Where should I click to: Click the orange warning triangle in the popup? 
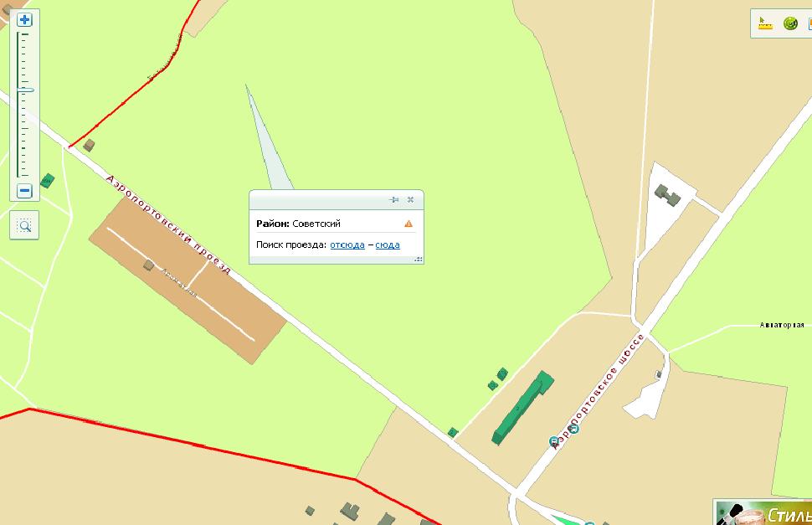(x=409, y=224)
